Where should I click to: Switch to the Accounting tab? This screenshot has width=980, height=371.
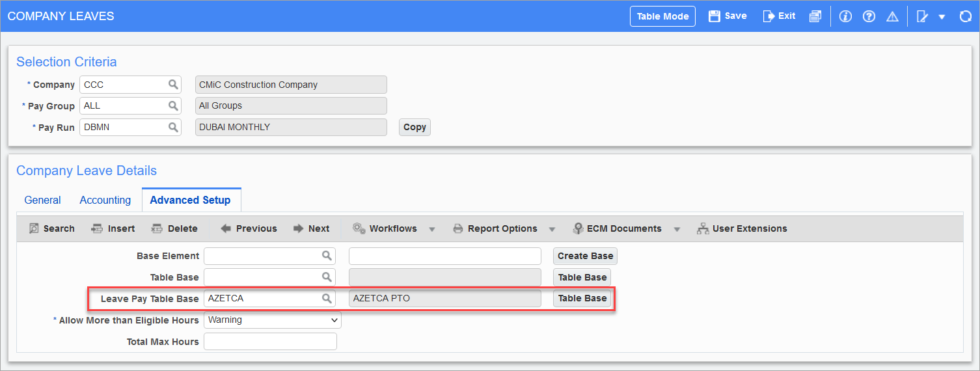click(x=105, y=200)
